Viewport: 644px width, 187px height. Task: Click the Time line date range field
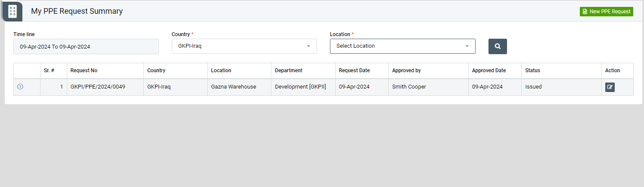click(86, 46)
